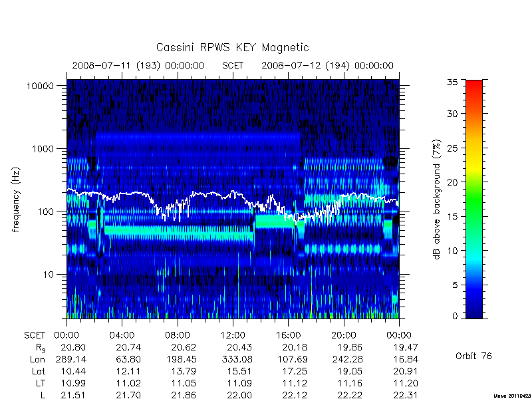532x399 pixels.
Task: Click the Lon value '107.69'
Action: point(293,359)
